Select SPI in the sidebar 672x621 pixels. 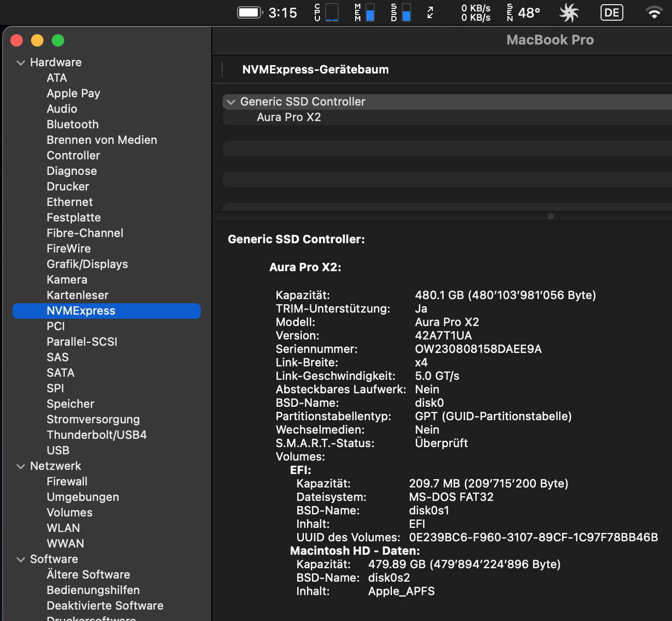pos(55,388)
